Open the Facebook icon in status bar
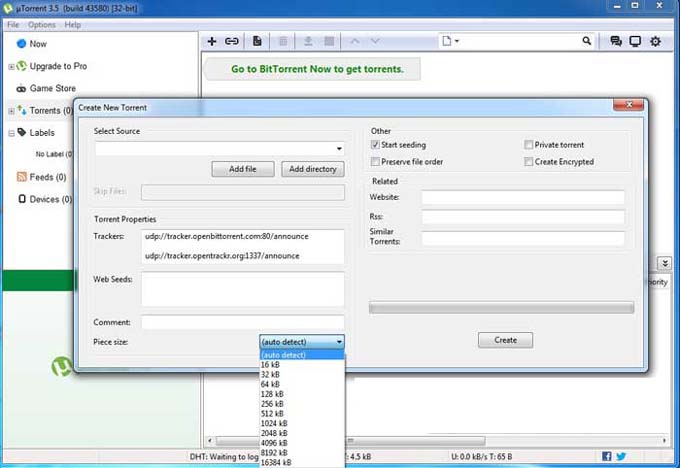 (x=606, y=456)
